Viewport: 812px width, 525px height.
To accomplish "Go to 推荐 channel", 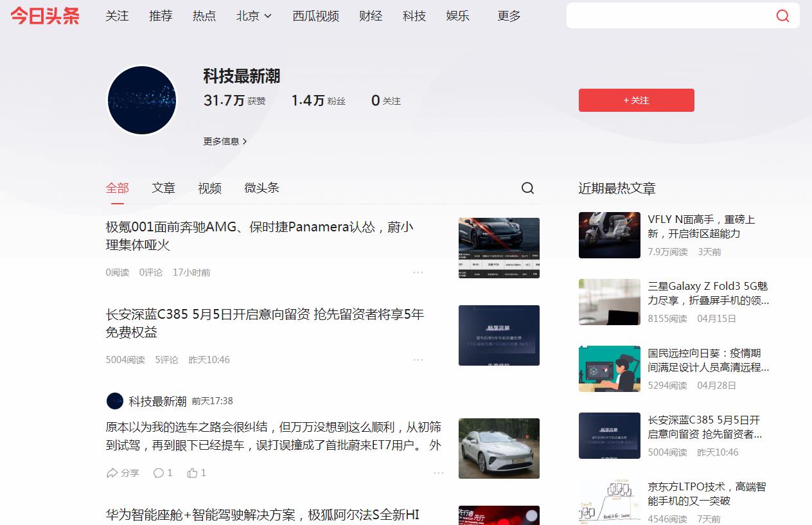I will coord(161,16).
